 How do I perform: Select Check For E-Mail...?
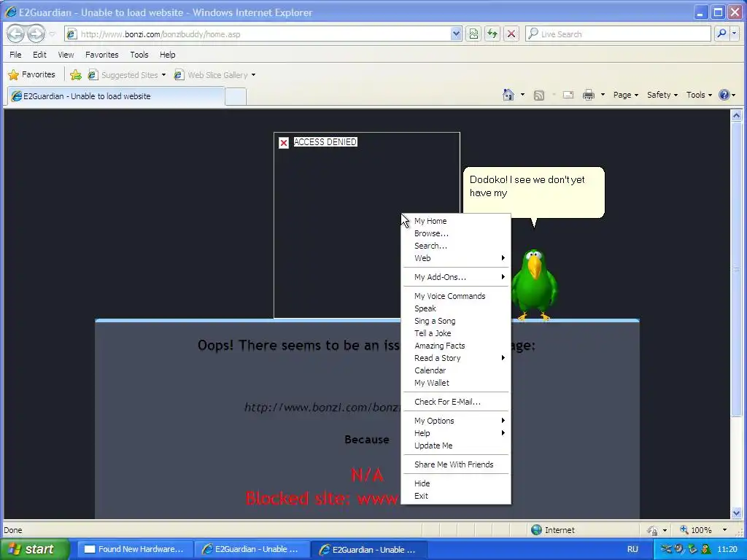tap(457, 402)
